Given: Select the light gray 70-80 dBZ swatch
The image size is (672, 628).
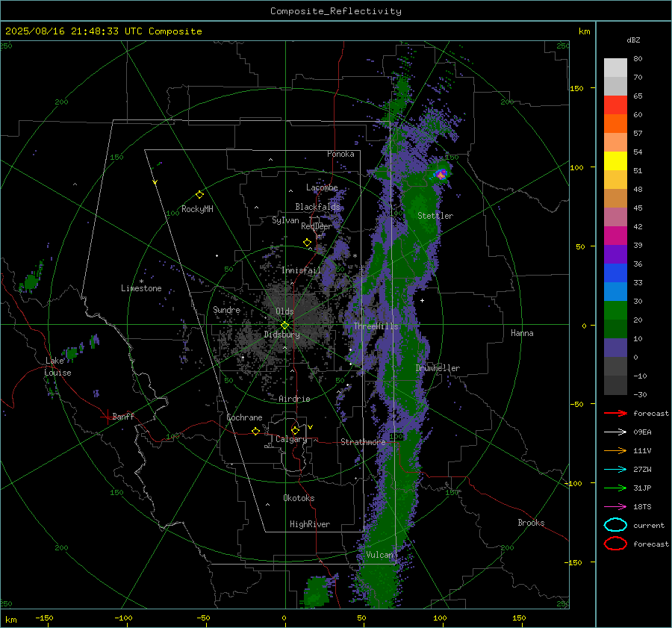Looking at the screenshot, I should click(615, 68).
